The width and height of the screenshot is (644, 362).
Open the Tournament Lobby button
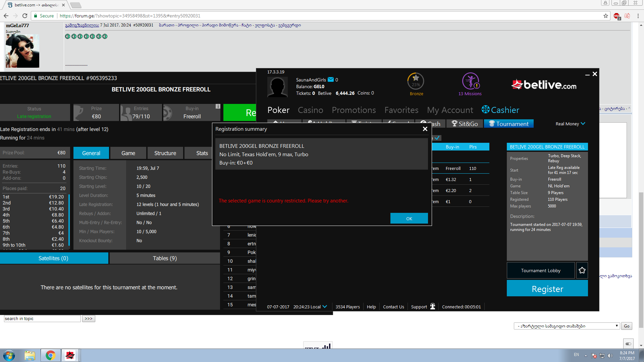coord(541,270)
